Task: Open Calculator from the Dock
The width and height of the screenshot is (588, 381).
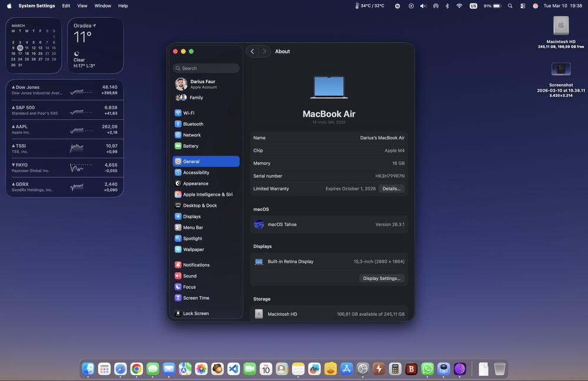Action: [395, 369]
